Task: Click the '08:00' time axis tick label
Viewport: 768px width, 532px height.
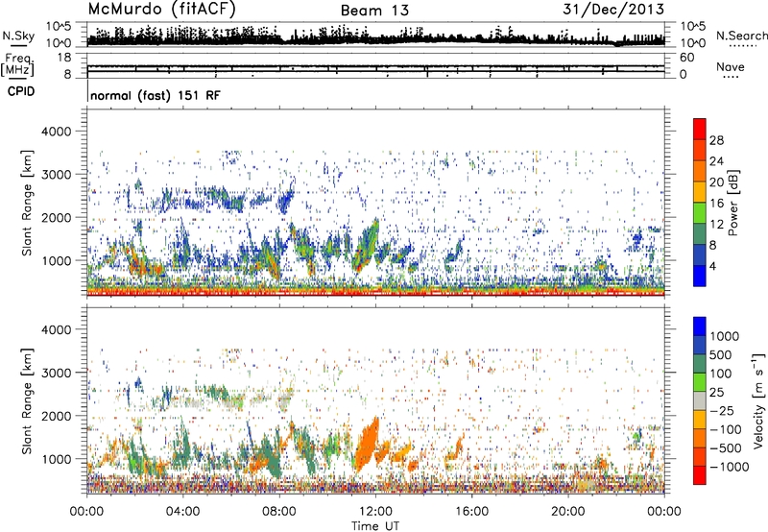Action: click(x=279, y=512)
